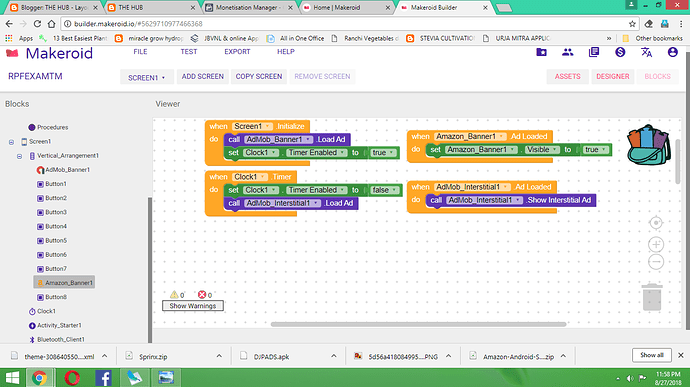Show more bookmarks with the chevron
The height and width of the screenshot is (387, 690).
click(x=609, y=38)
